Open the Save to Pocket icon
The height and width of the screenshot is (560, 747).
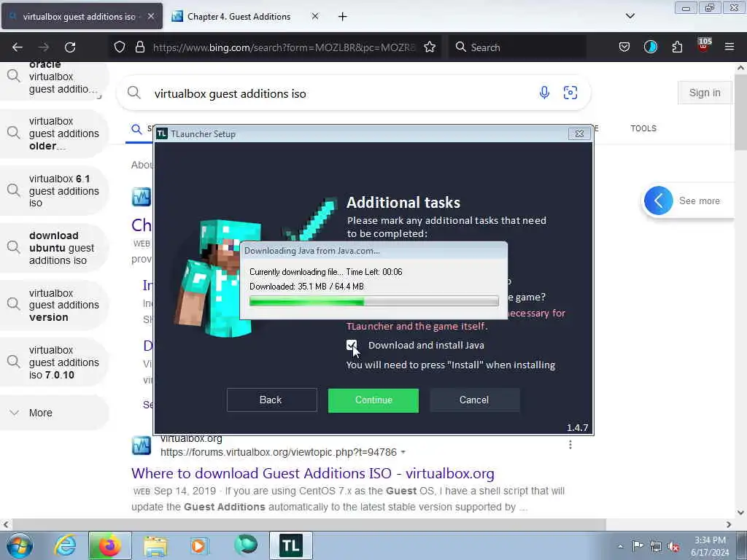(624, 47)
